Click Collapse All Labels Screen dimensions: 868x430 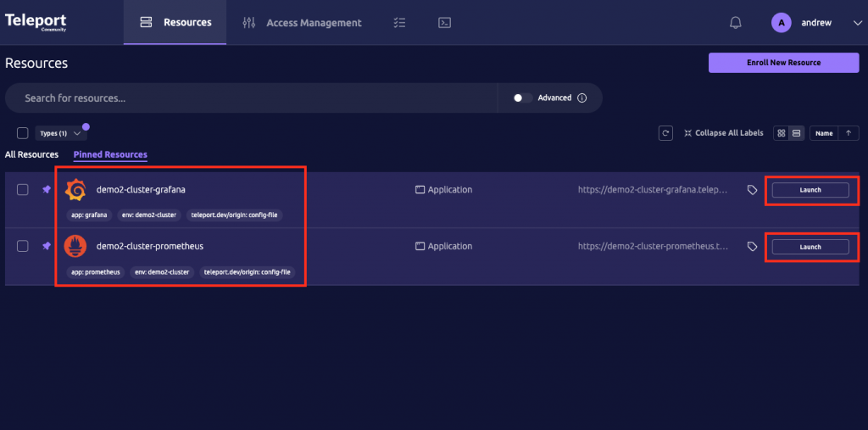pyautogui.click(x=724, y=133)
